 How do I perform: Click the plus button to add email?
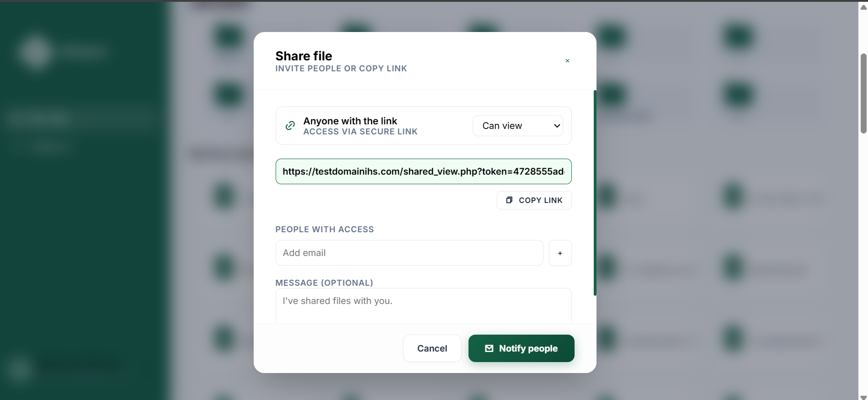[x=560, y=253]
